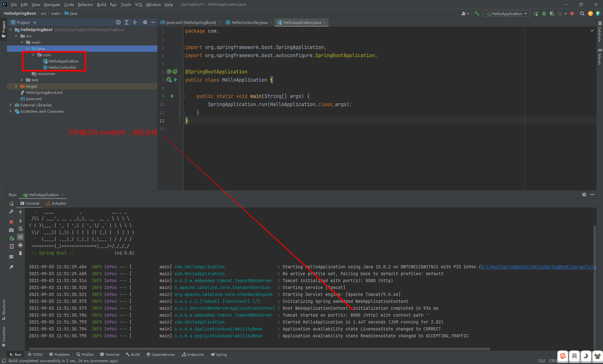Image resolution: width=603 pixels, height=364 pixels.
Task: Clear console with the trash icon
Action: pos(20,253)
